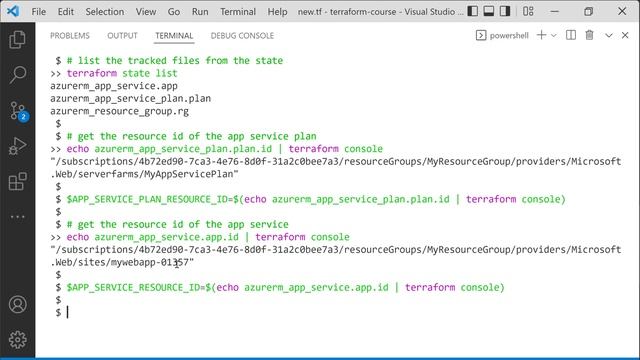Collapse panel with chevron down
This screenshot has height=360, width=640.
tap(609, 36)
